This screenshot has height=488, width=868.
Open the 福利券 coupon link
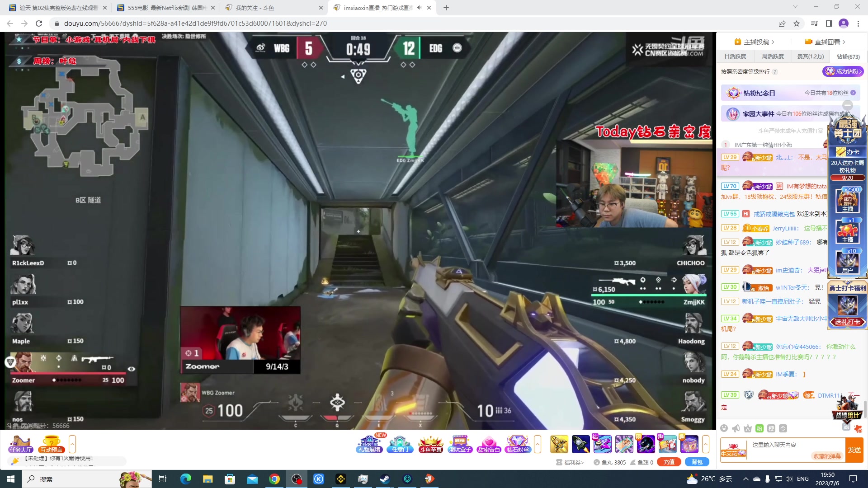point(570,462)
